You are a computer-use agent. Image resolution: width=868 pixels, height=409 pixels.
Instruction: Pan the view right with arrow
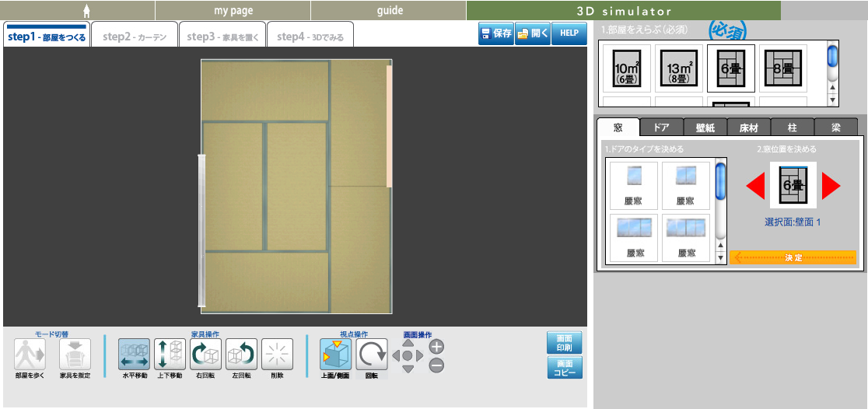click(x=419, y=356)
